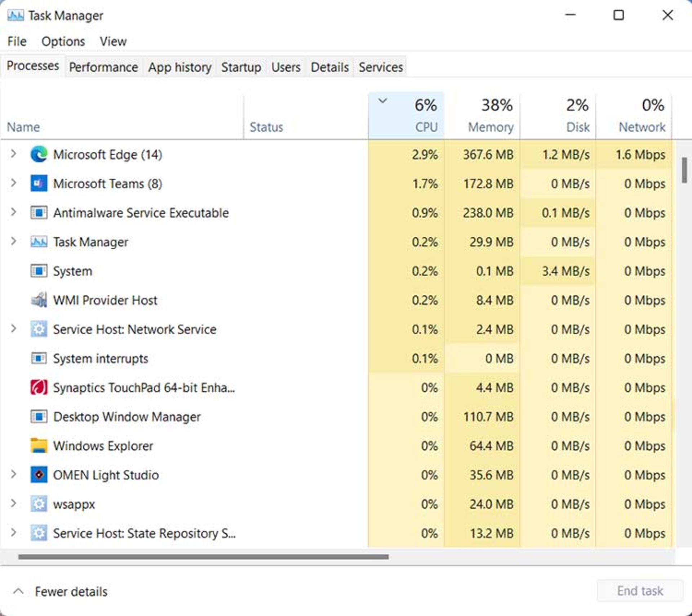The image size is (692, 616).
Task: Open the View menu
Action: click(x=112, y=41)
